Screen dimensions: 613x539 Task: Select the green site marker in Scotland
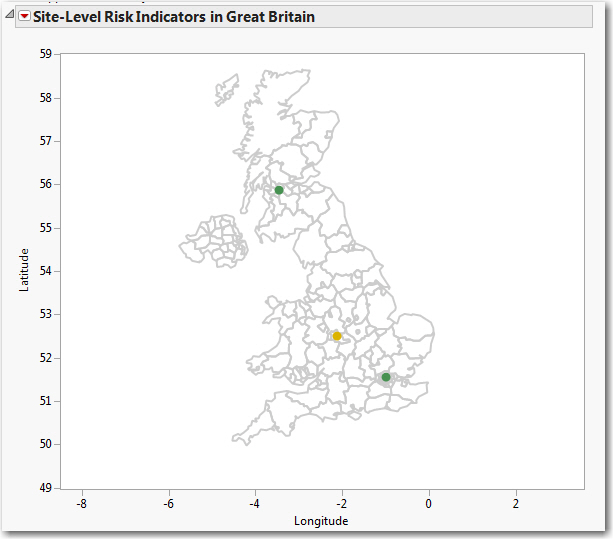279,190
